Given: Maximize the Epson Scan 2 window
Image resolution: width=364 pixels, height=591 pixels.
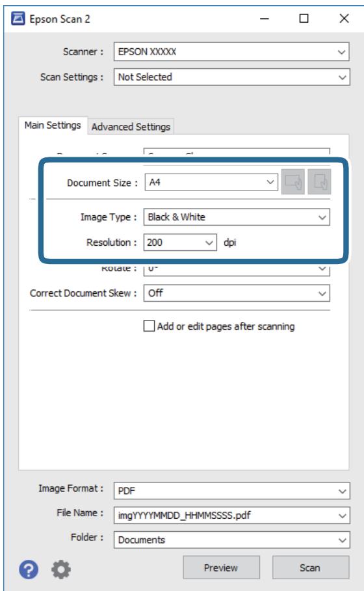Looking at the screenshot, I should click(304, 18).
